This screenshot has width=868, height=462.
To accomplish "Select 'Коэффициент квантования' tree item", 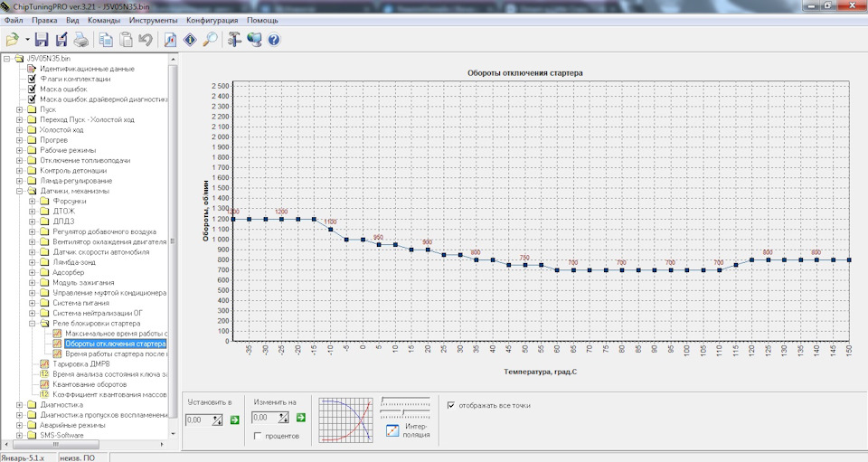I will pyautogui.click(x=109, y=395).
